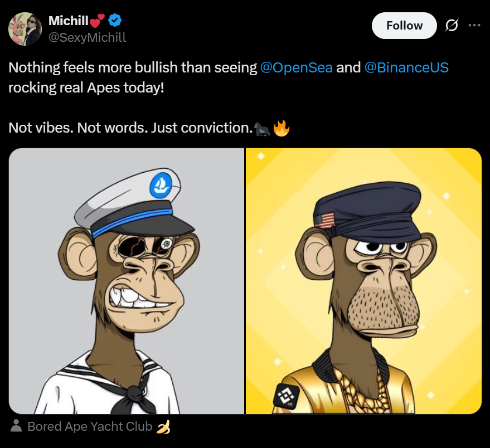Screen dimensions: 490x448
Task: Open the gold-jacket ape image on yellow background
Action: tap(363, 281)
